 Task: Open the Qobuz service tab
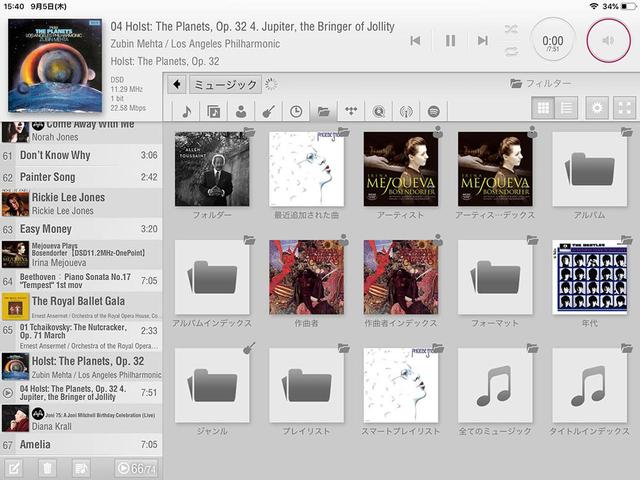tap(379, 111)
